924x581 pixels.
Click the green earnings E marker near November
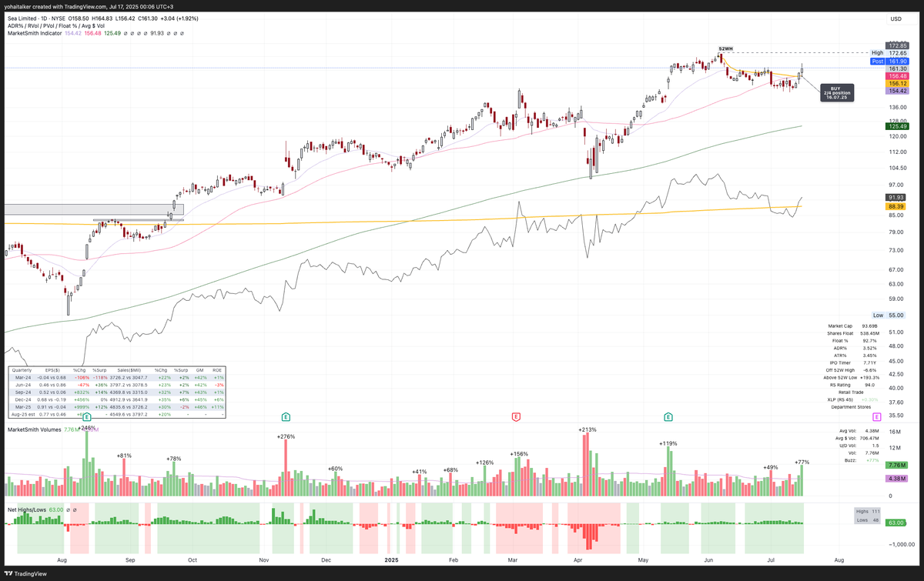(x=286, y=416)
